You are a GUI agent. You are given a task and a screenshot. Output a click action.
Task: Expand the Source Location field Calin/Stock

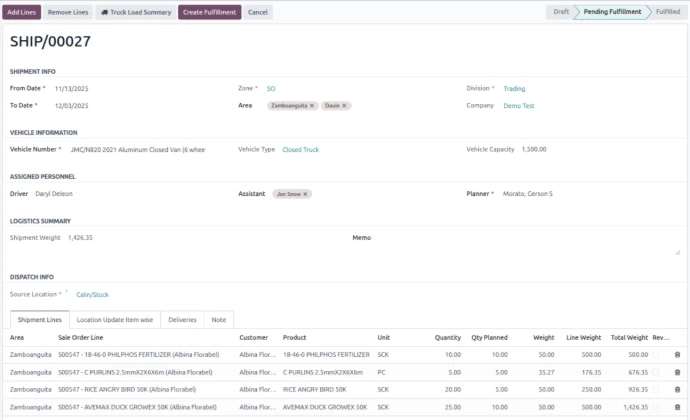tap(150, 294)
